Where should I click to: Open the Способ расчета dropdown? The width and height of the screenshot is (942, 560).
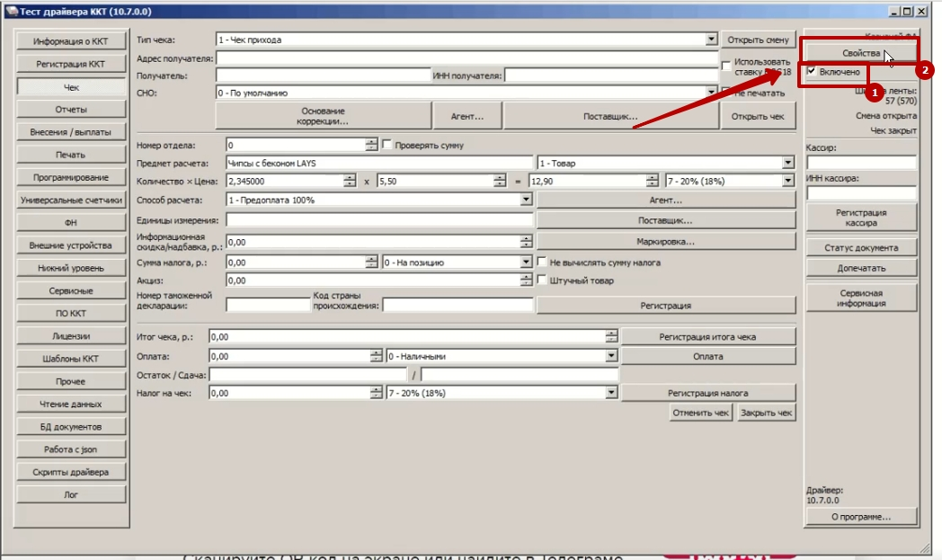[526, 200]
